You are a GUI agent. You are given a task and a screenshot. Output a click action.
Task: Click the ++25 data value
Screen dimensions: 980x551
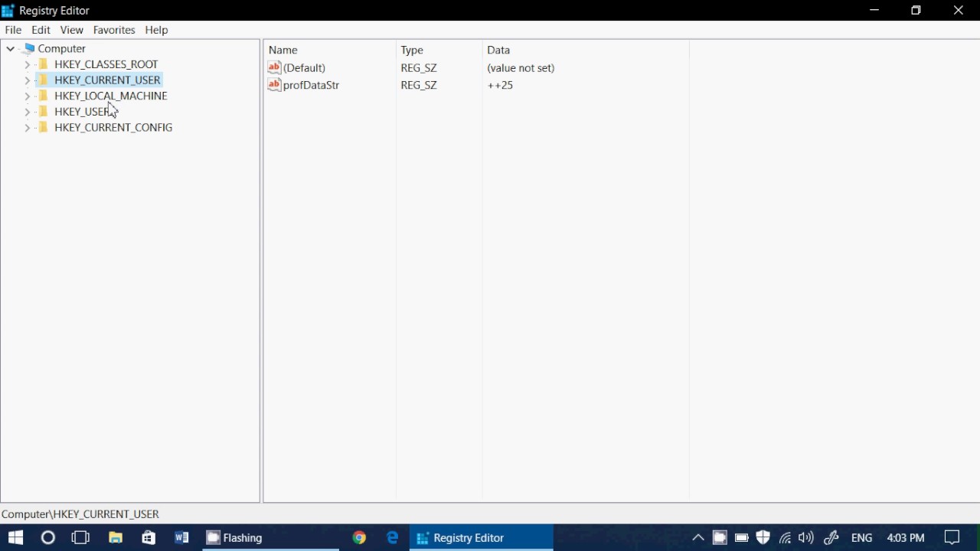tap(500, 85)
